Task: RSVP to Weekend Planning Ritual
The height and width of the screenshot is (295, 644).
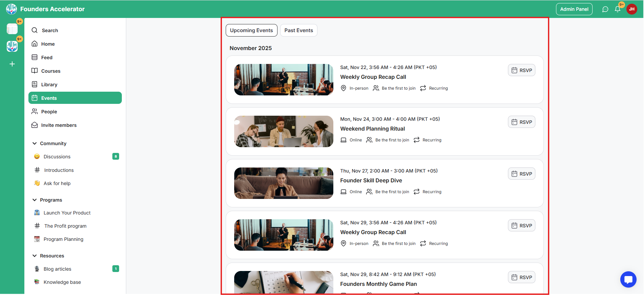Action: pyautogui.click(x=521, y=122)
